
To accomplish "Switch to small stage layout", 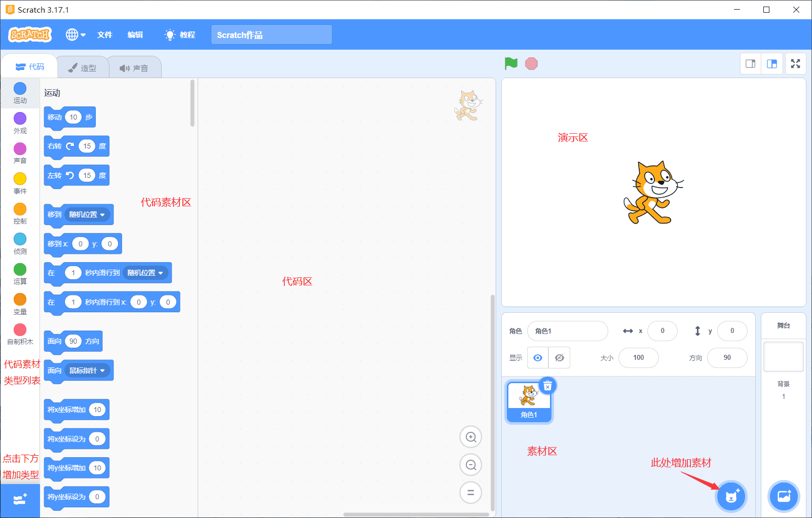I will [751, 64].
